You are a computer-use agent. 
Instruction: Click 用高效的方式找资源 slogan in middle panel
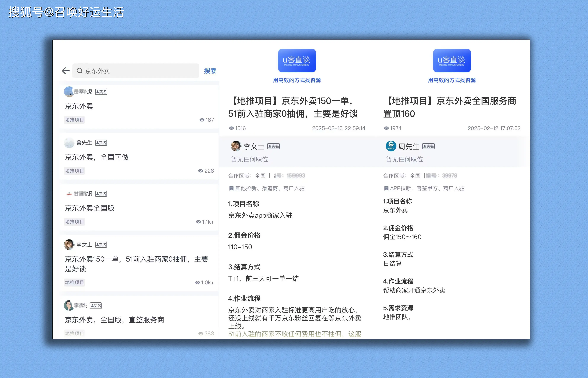pyautogui.click(x=297, y=80)
